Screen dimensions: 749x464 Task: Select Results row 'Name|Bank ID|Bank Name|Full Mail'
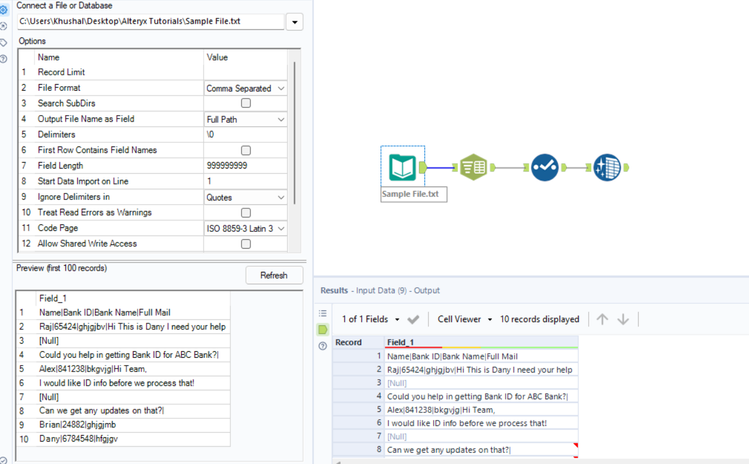[x=482, y=356]
